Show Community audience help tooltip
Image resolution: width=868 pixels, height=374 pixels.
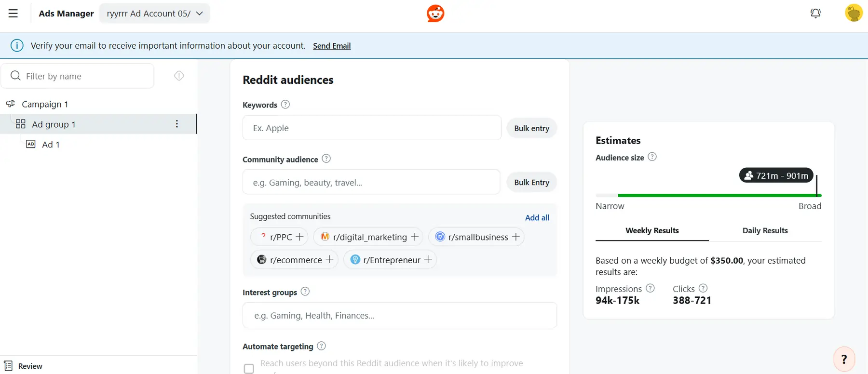pos(326,159)
